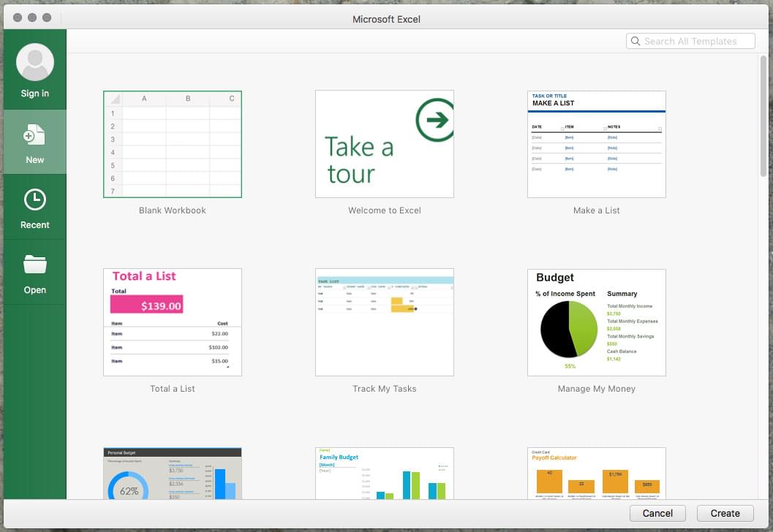Choose the Total a List template thumbnail
The width and height of the screenshot is (773, 532).
(x=173, y=322)
